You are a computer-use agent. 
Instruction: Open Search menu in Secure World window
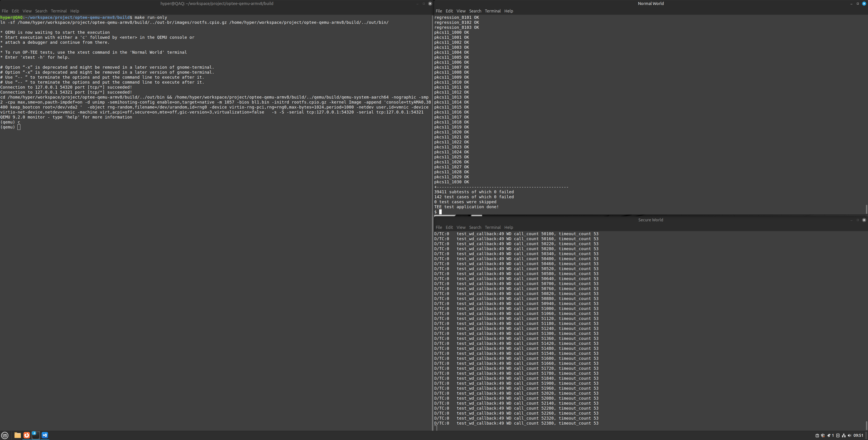[x=475, y=227]
